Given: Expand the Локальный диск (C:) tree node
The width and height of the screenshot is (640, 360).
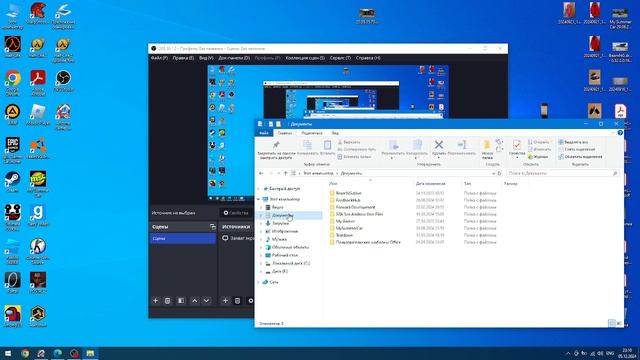Looking at the screenshot, I should click(x=262, y=263).
